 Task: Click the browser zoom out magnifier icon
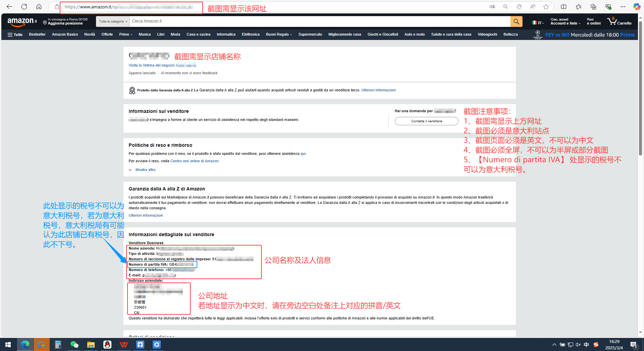click(x=505, y=7)
